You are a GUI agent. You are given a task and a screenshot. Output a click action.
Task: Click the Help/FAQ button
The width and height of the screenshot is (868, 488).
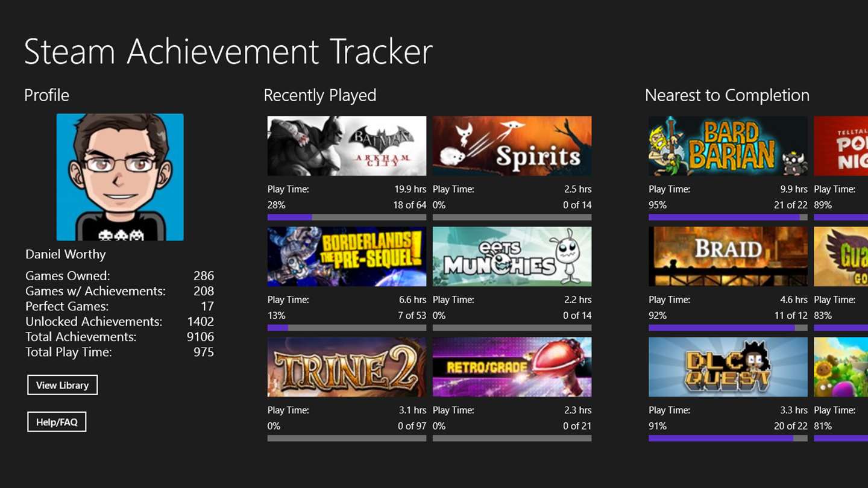click(57, 422)
